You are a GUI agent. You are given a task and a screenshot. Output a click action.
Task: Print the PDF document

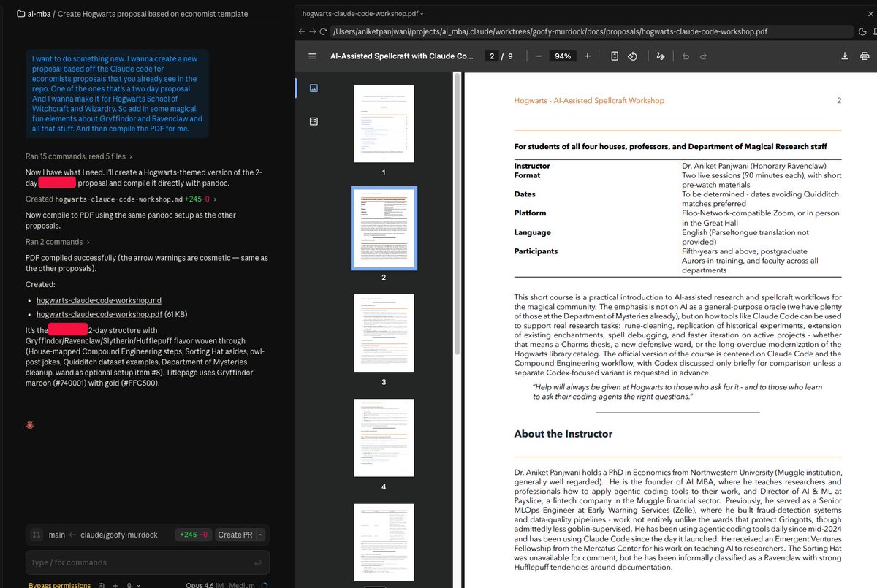click(865, 56)
